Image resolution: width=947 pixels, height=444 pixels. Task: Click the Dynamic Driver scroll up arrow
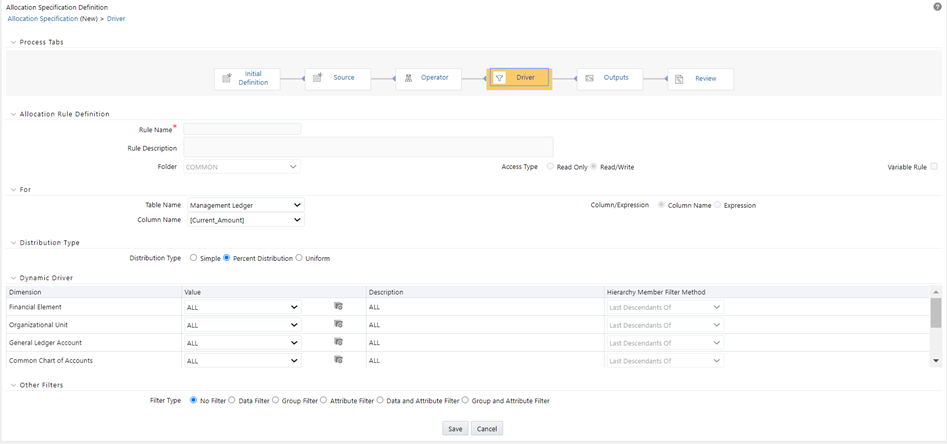coord(936,292)
